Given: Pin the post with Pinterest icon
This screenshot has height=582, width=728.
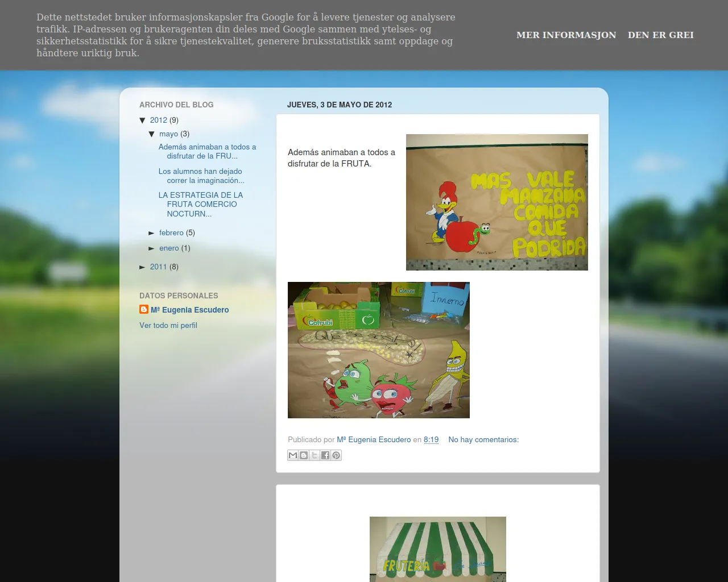Looking at the screenshot, I should (x=336, y=455).
